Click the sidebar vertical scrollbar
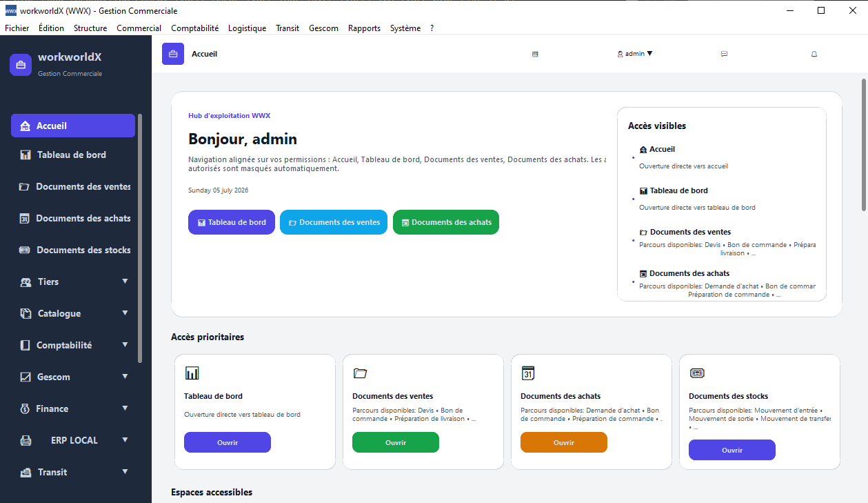868x503 pixels. pyautogui.click(x=140, y=239)
